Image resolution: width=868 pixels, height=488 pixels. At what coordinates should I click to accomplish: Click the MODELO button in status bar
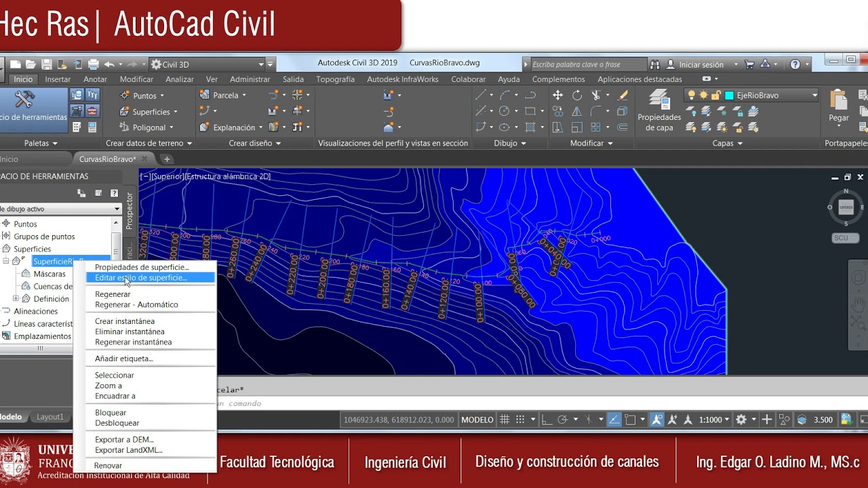[477, 420]
